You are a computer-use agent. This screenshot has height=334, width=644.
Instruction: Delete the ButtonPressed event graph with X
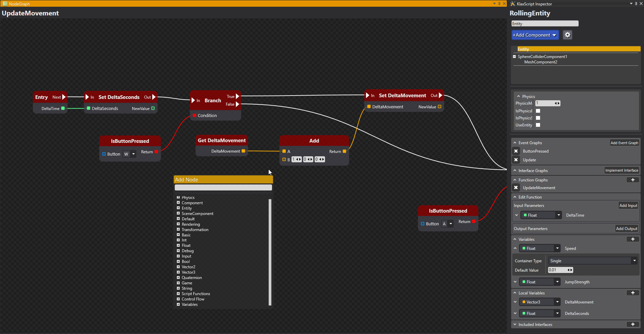(516, 151)
